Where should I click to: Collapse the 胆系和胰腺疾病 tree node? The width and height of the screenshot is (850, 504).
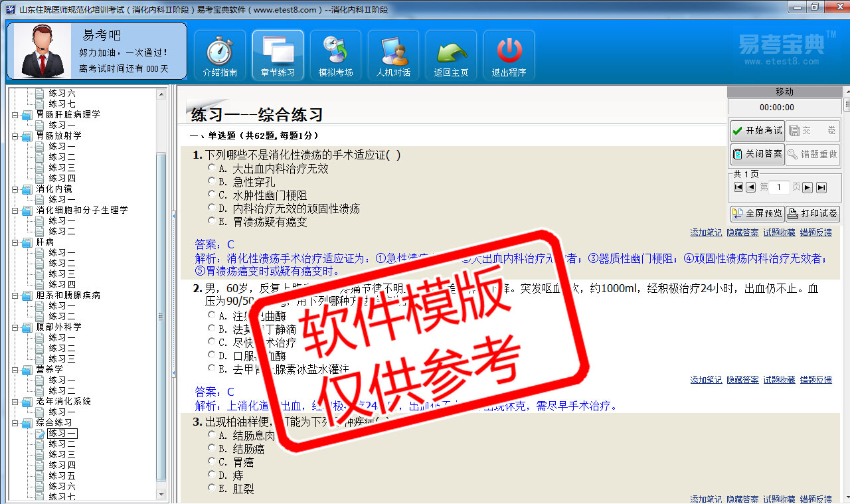(15, 295)
